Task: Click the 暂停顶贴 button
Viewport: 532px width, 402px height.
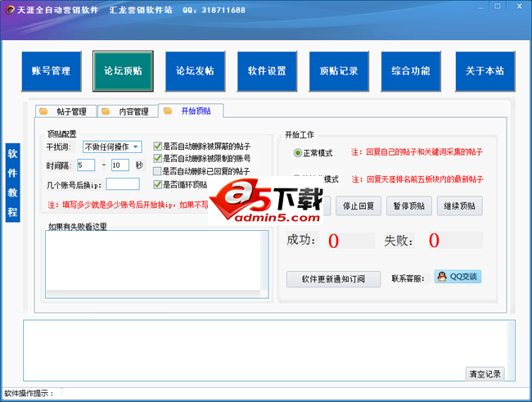Action: [x=409, y=206]
